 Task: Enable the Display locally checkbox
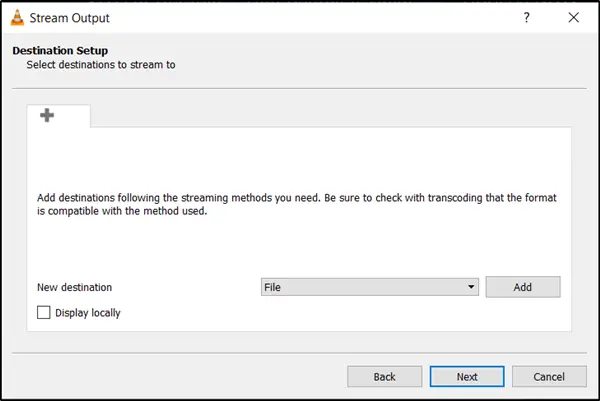[43, 313]
